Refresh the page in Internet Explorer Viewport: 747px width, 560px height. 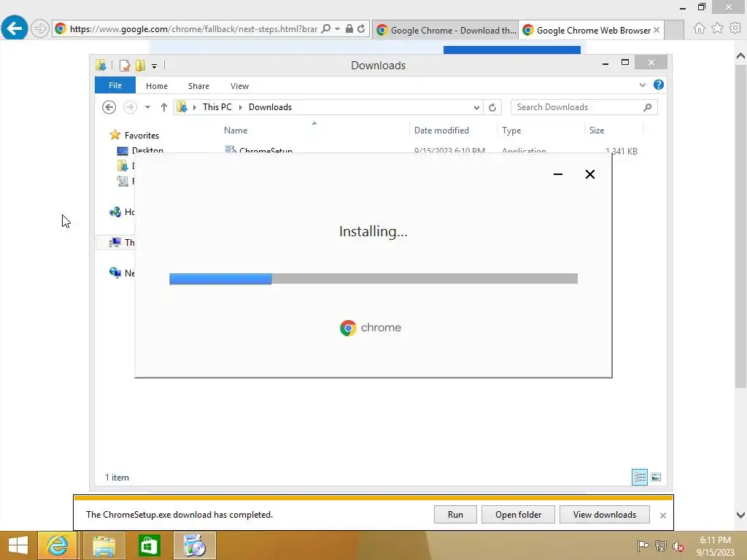tap(361, 28)
